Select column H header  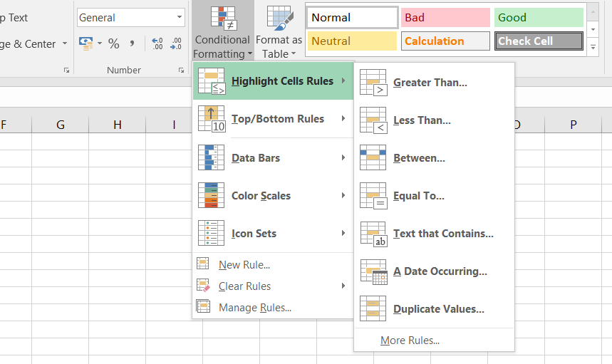(117, 125)
